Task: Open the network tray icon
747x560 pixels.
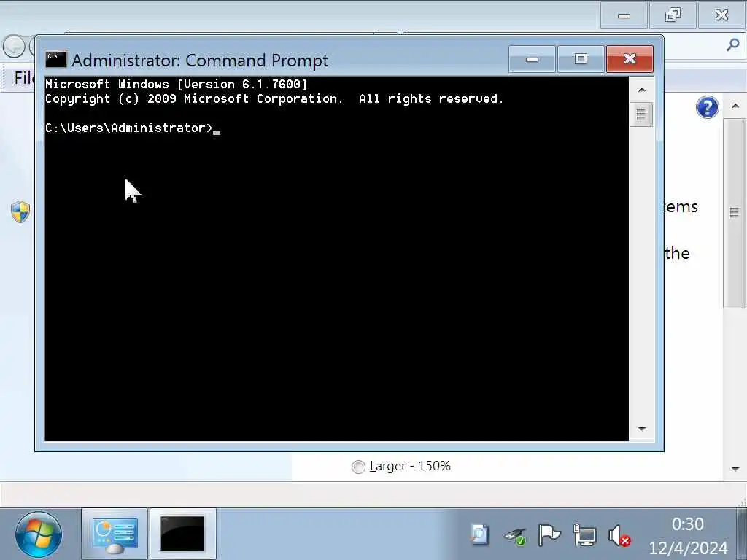Action: tap(584, 535)
